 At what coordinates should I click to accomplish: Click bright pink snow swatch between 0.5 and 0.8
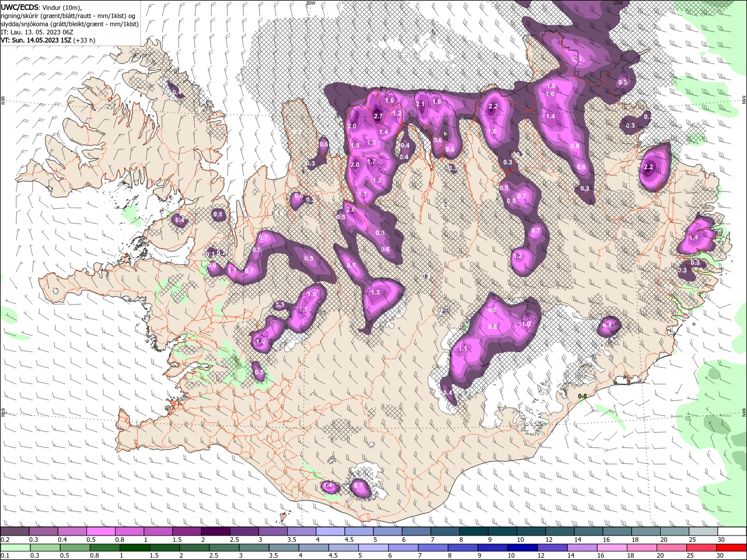tap(100, 531)
